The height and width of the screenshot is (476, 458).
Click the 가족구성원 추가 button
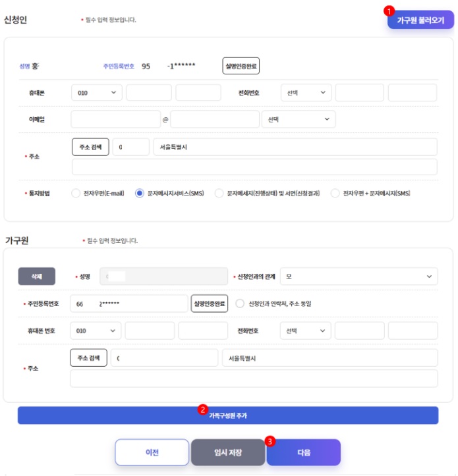(228, 415)
